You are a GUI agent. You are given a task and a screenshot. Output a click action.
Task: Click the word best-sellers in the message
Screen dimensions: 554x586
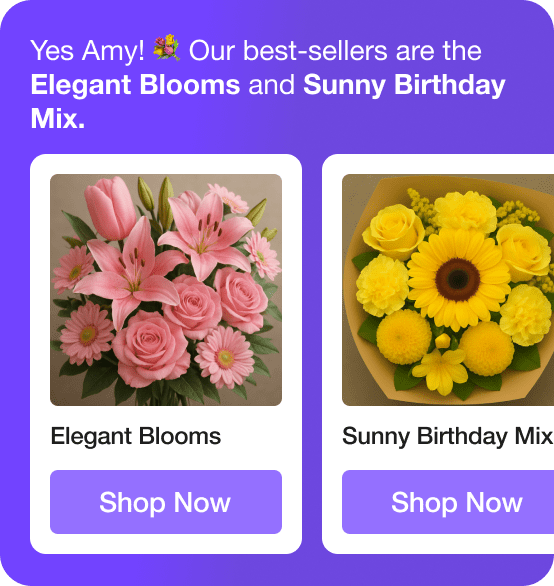click(x=316, y=50)
